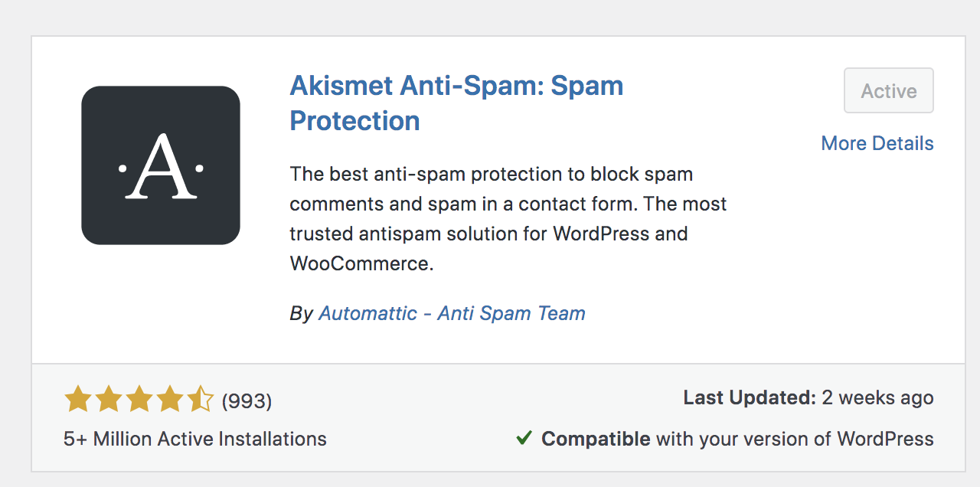The height and width of the screenshot is (487, 980).
Task: Click the plugin description paragraph
Action: pyautogui.click(x=508, y=218)
